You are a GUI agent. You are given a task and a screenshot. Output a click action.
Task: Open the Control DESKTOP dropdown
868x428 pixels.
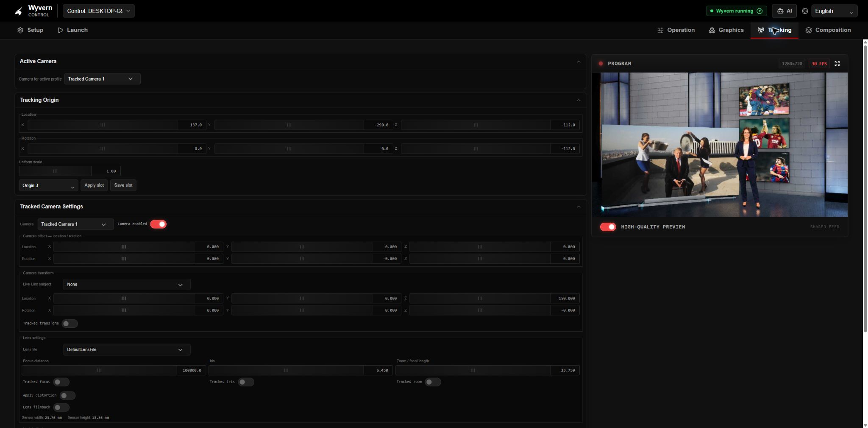99,11
